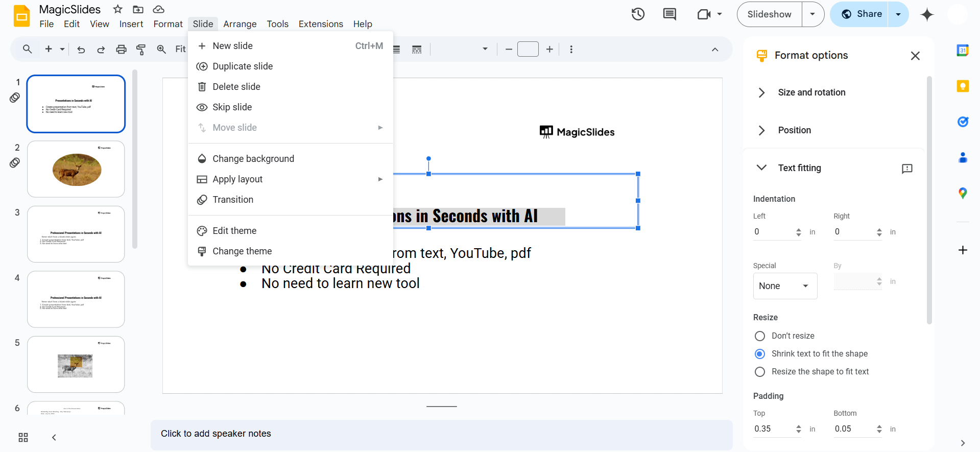Click the Left indentation input field
This screenshot has width=980, height=452.
pos(773,232)
